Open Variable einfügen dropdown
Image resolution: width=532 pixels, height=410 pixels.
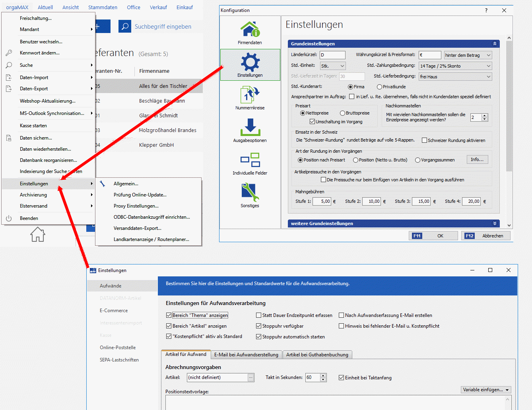tap(486, 390)
